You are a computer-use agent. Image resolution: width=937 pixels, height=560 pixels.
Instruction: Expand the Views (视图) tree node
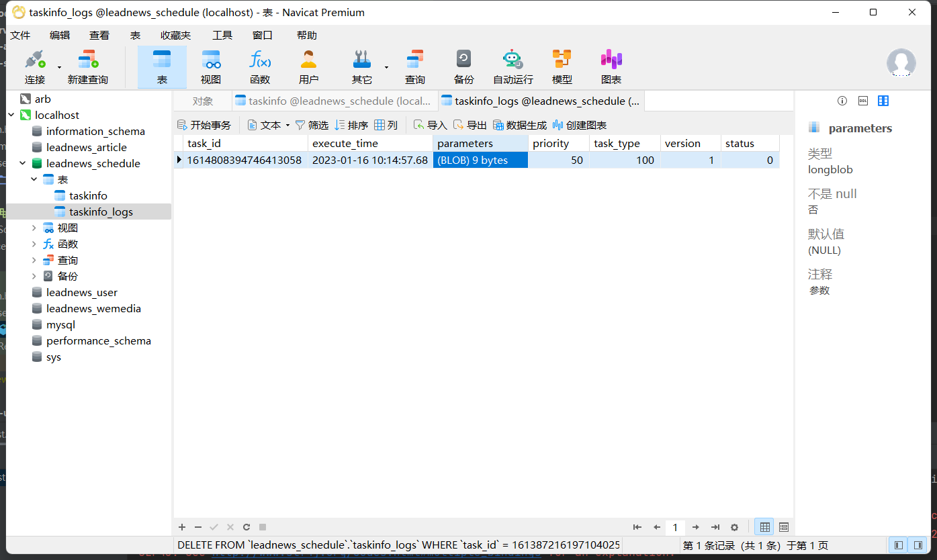click(x=34, y=228)
